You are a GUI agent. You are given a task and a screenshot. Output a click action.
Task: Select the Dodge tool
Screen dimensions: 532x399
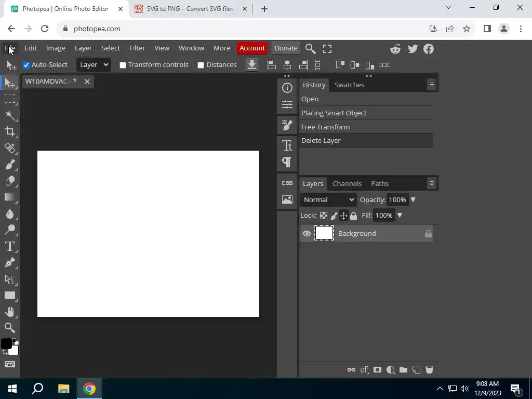click(x=10, y=230)
